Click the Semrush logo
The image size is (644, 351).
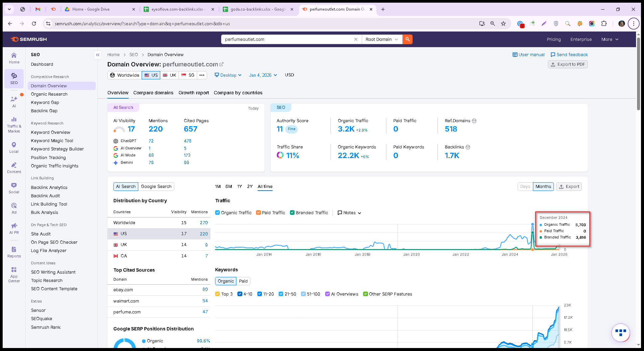click(x=29, y=39)
